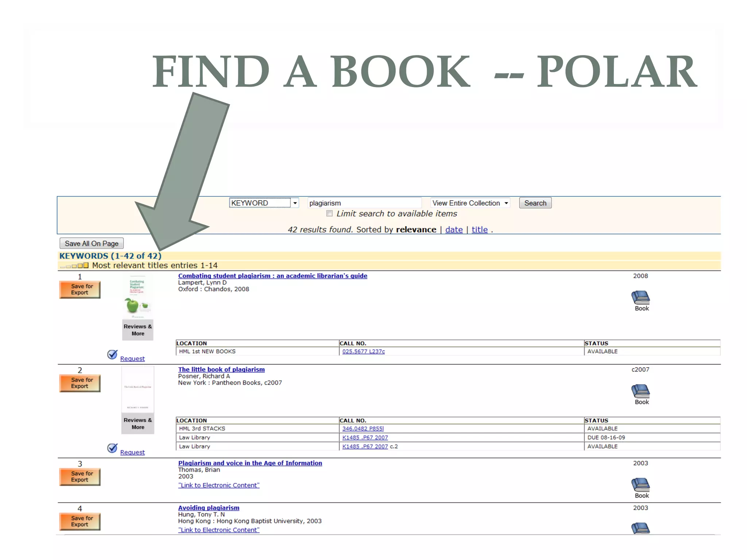
Task: Sort results by date
Action: tap(454, 230)
